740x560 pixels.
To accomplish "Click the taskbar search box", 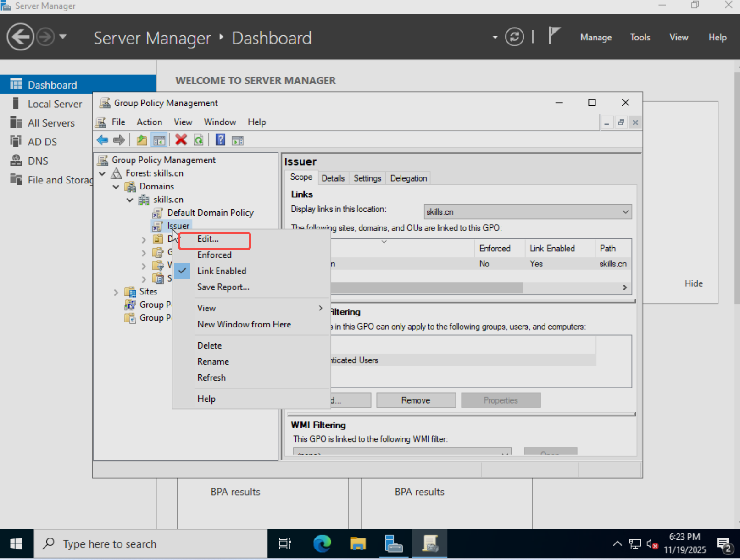I will point(151,544).
